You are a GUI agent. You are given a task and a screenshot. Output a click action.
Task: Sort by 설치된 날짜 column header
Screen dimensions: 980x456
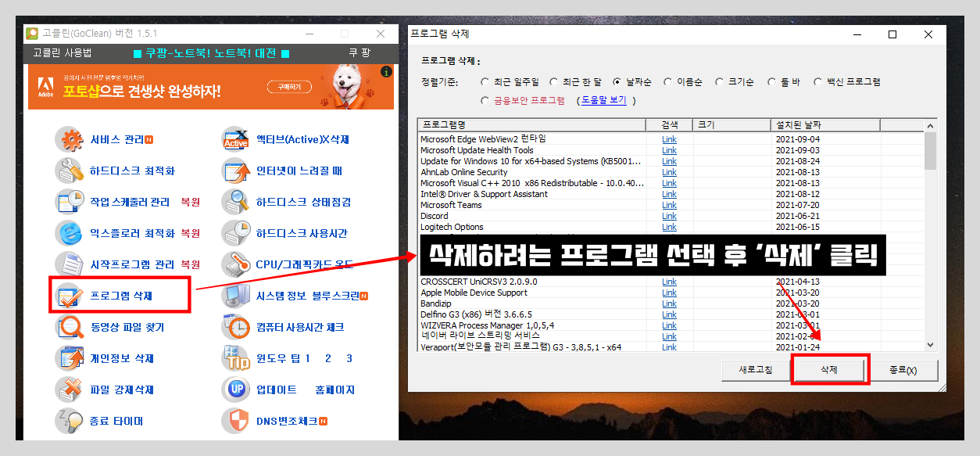[x=824, y=125]
